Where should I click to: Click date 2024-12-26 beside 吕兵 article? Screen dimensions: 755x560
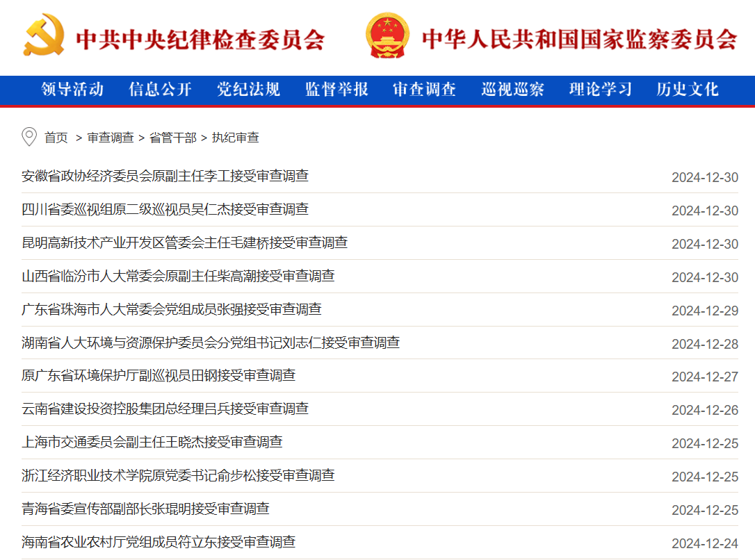point(705,410)
